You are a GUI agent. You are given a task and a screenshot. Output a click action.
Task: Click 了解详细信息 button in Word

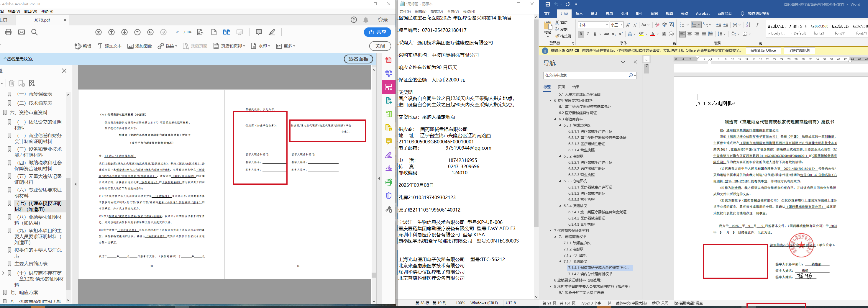click(799, 50)
